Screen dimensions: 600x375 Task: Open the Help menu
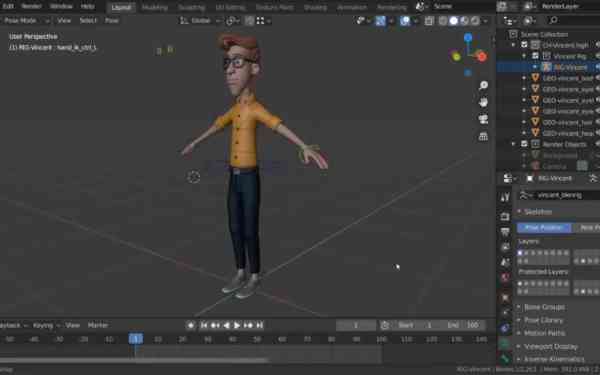pos(88,6)
